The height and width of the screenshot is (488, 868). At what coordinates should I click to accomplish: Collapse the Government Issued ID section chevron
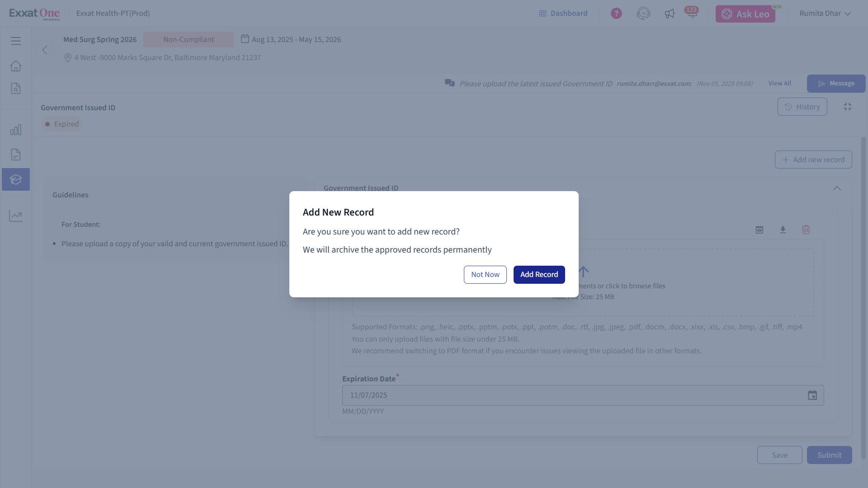click(x=837, y=188)
